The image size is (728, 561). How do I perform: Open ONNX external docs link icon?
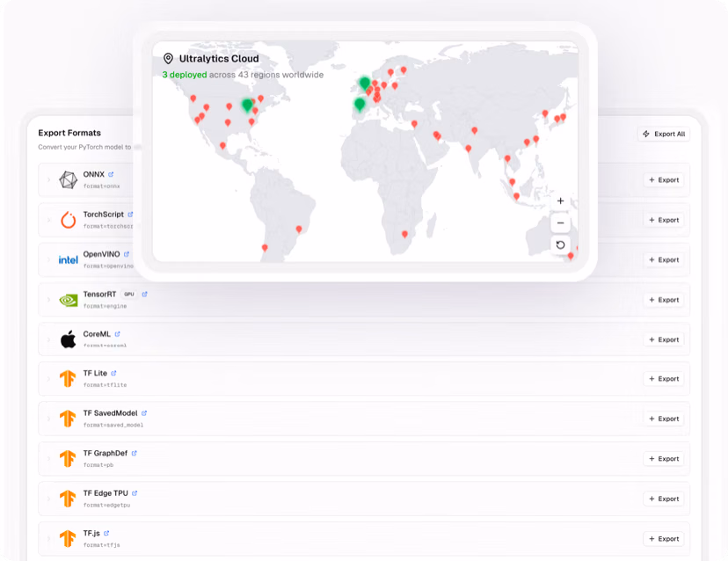(x=111, y=175)
